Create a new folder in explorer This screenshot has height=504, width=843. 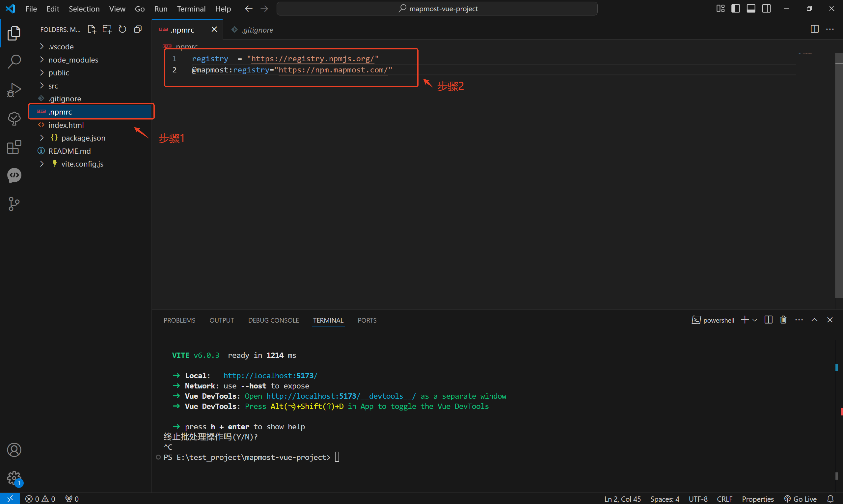point(107,29)
